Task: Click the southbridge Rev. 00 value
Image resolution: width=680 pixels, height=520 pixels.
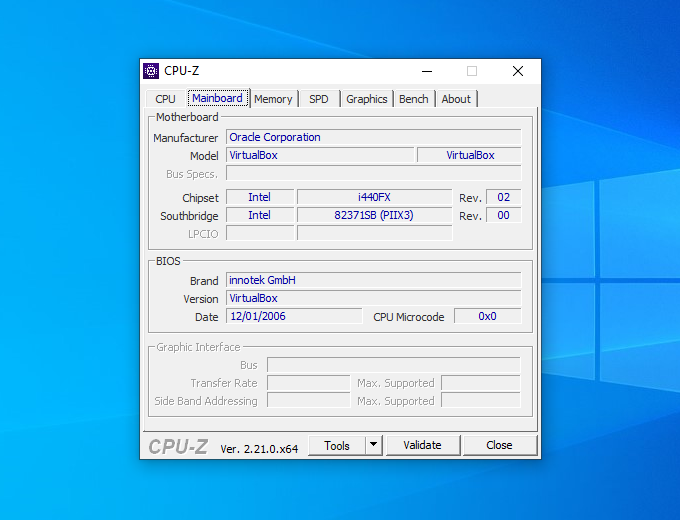Action: click(503, 215)
